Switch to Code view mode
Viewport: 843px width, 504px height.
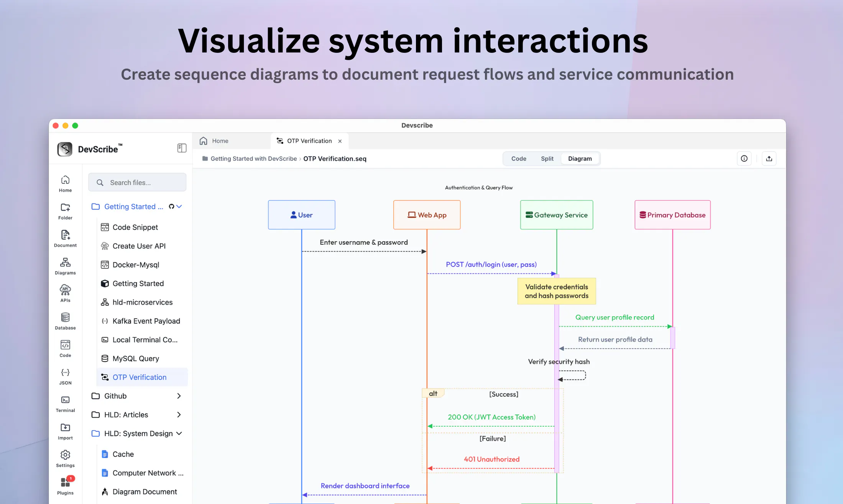[519, 159]
